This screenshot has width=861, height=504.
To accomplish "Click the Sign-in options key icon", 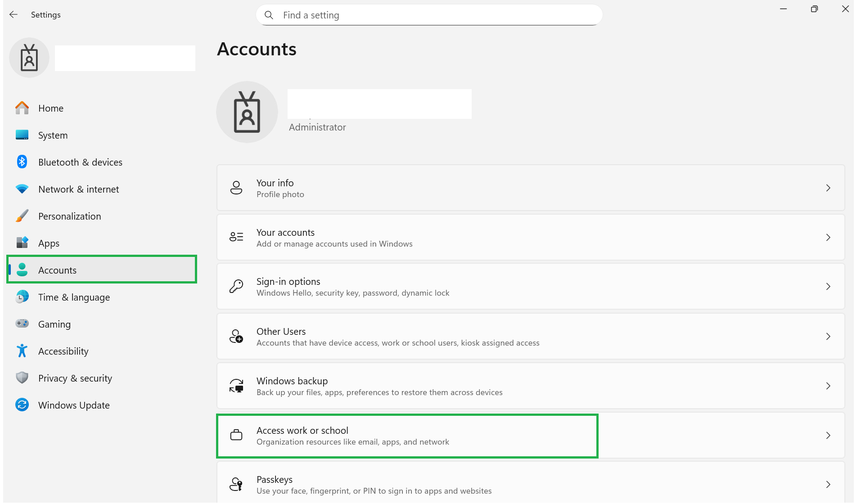I will (236, 287).
